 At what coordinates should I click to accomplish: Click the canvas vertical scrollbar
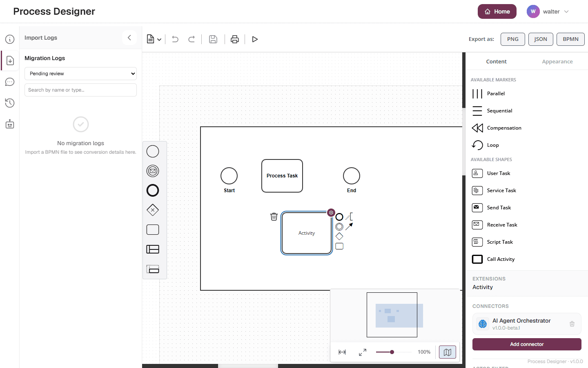click(x=464, y=142)
